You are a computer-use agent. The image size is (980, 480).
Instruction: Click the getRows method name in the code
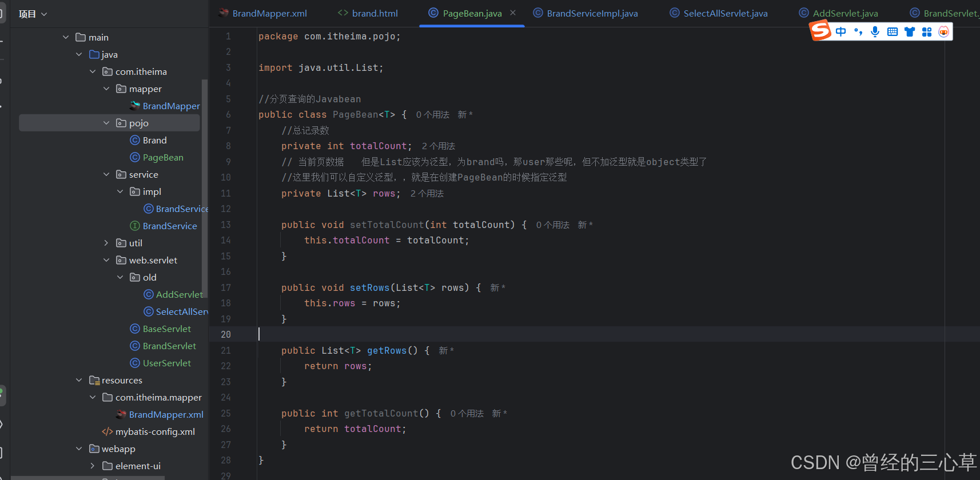[x=387, y=351]
